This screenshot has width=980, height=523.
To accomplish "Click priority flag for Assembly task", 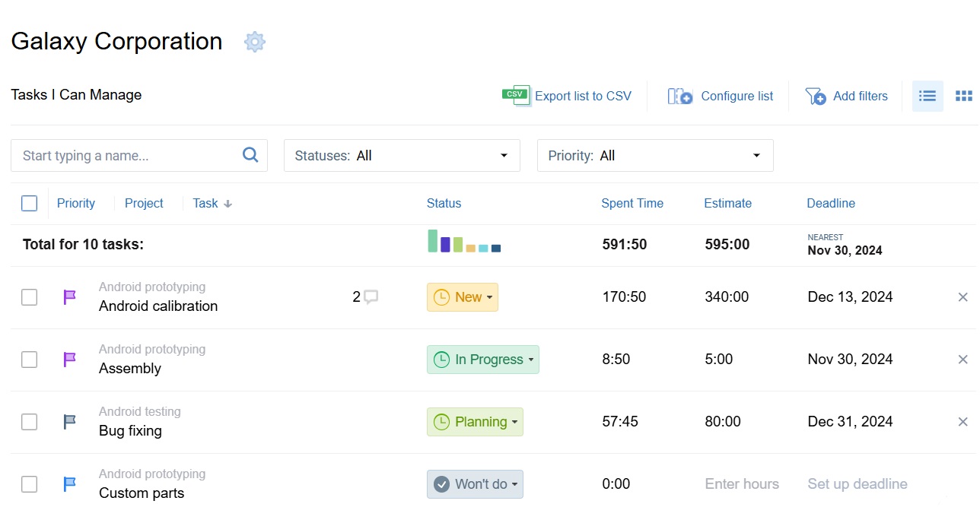I will pyautogui.click(x=69, y=360).
